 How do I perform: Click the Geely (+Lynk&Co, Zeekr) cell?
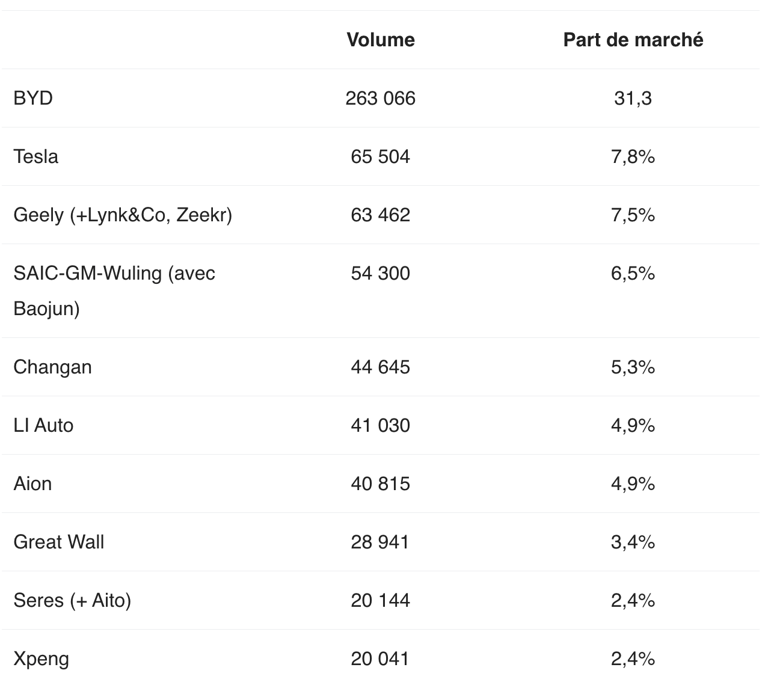(123, 215)
